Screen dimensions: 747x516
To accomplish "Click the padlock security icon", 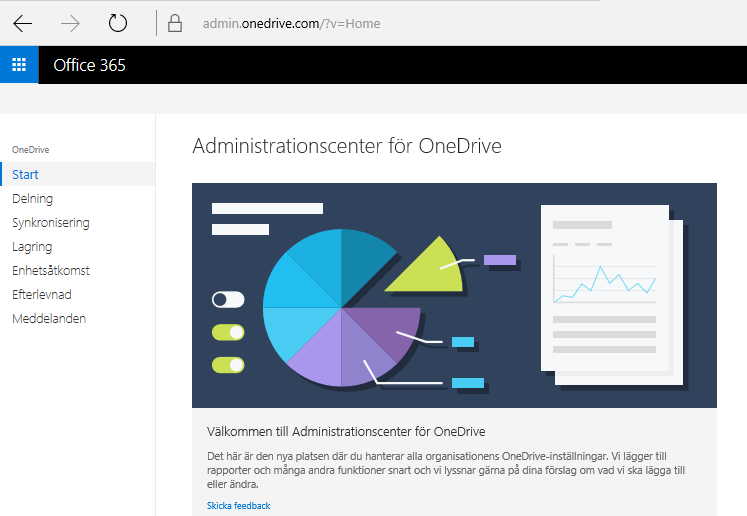I will coord(175,23).
